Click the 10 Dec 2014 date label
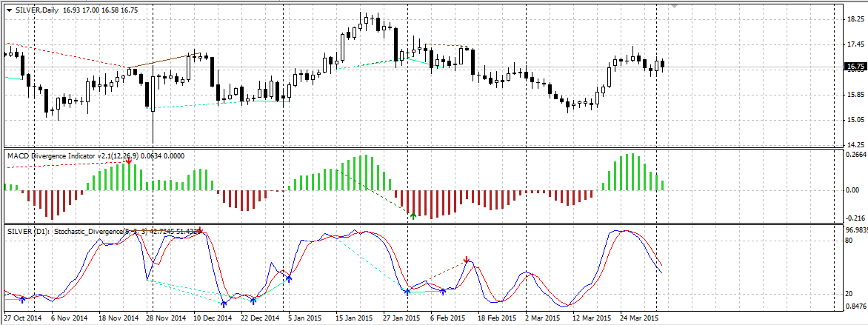 (213, 318)
